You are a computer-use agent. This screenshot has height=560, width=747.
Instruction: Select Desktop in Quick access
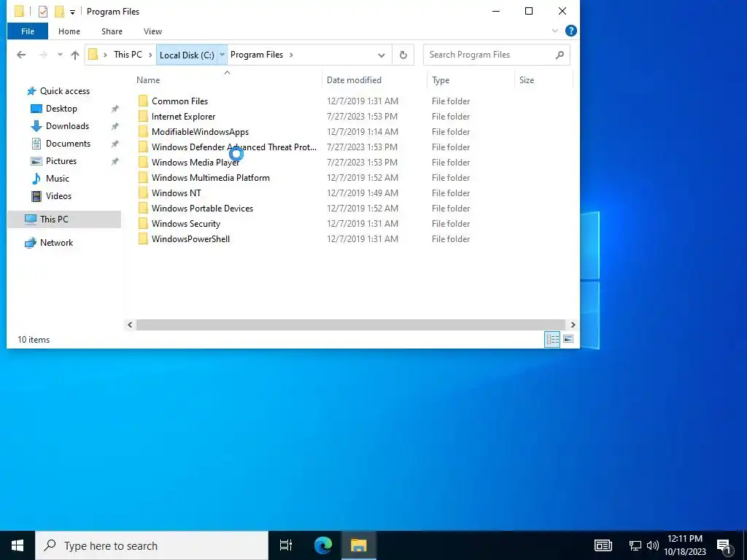click(x=61, y=109)
